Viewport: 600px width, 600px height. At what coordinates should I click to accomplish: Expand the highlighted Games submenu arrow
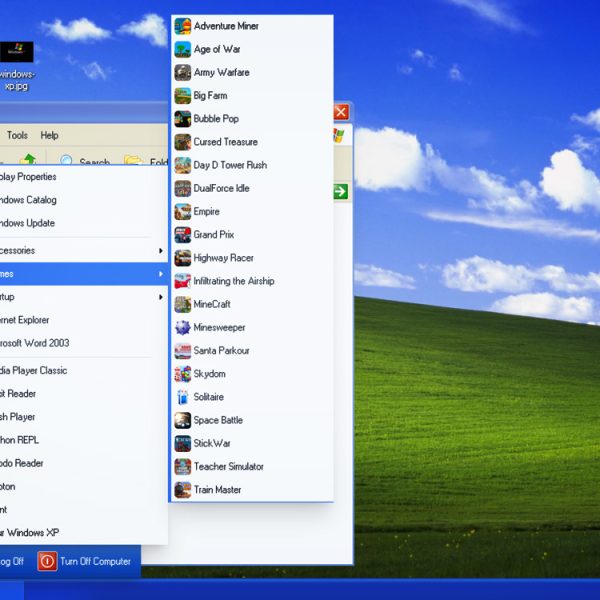coord(161,274)
